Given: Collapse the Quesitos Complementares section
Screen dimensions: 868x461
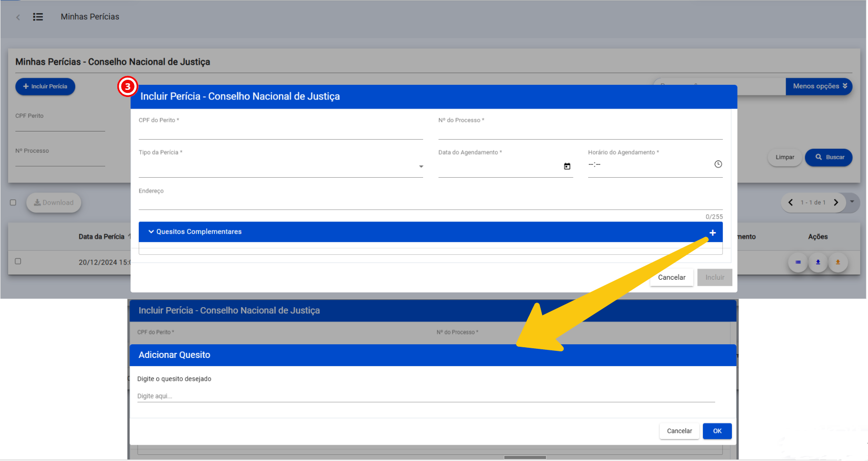Looking at the screenshot, I should tap(151, 232).
